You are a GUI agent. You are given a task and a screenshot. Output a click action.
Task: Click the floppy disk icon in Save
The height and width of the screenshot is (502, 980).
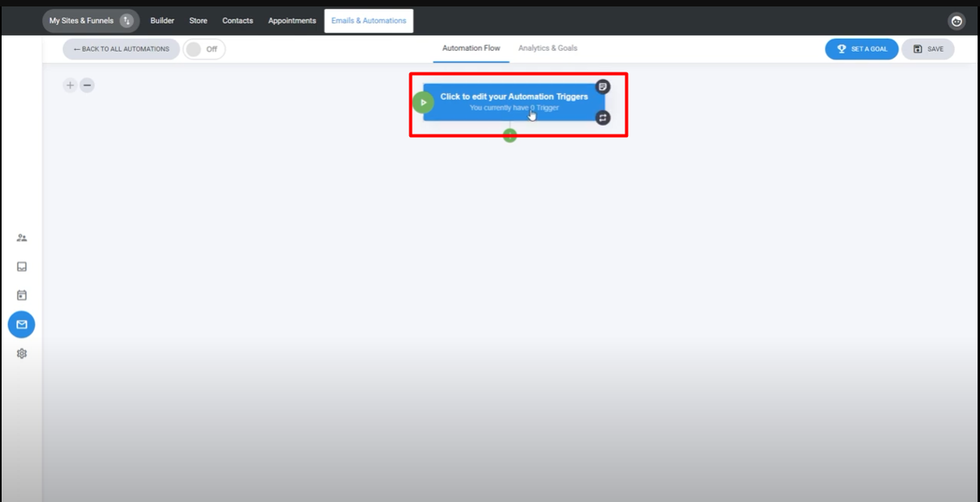pyautogui.click(x=917, y=49)
